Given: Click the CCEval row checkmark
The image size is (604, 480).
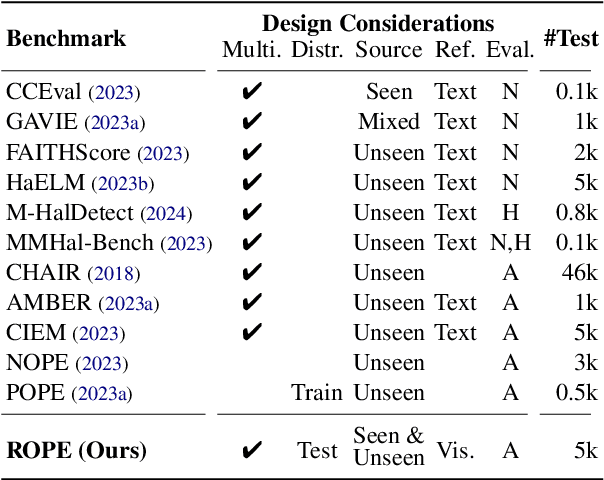Looking at the screenshot, I should [252, 93].
